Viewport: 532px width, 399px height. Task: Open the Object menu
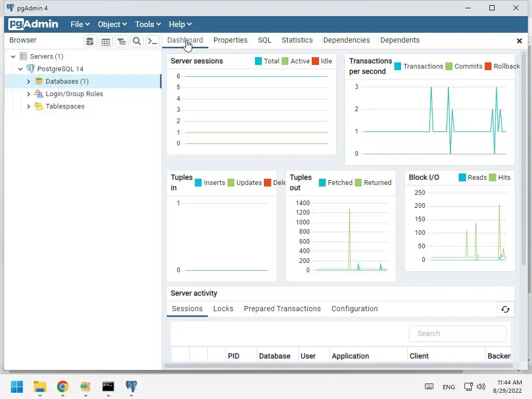(112, 24)
